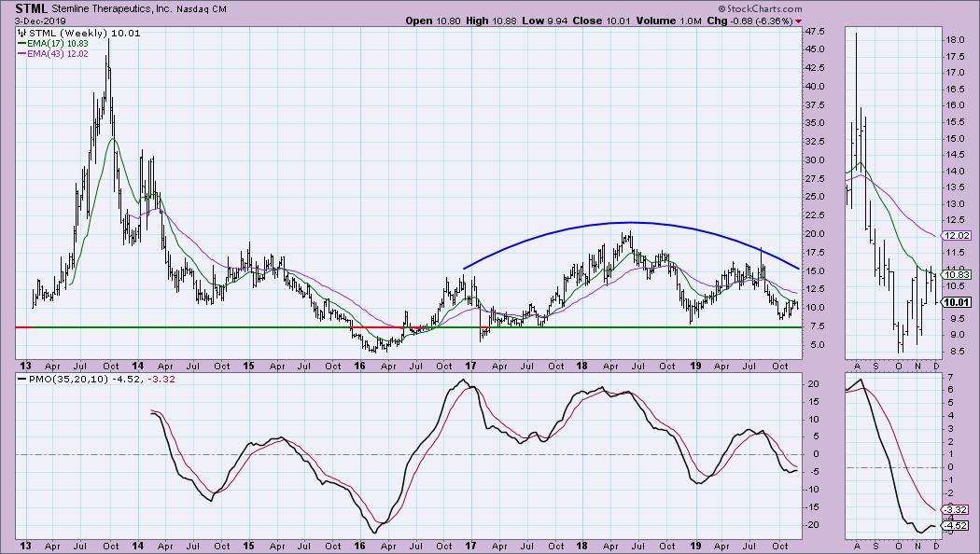This screenshot has height=554, width=980.
Task: Click the Volume 1.0M value
Action: [x=669, y=21]
